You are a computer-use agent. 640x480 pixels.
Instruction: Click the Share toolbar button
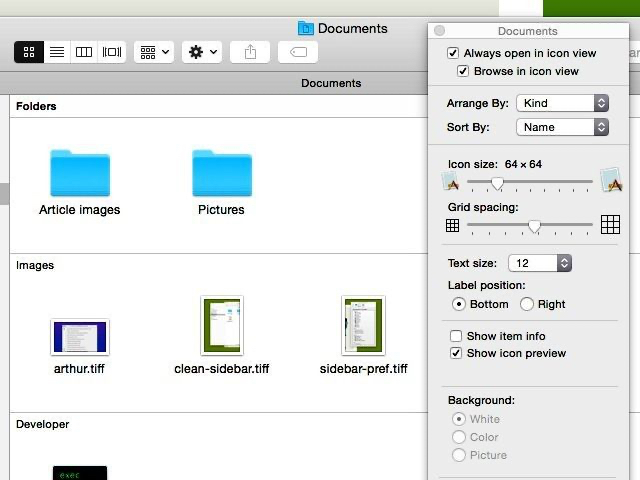tap(249, 52)
